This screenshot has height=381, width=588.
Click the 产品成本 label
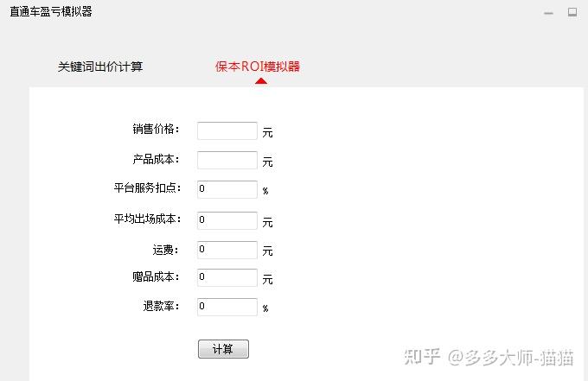coord(156,160)
